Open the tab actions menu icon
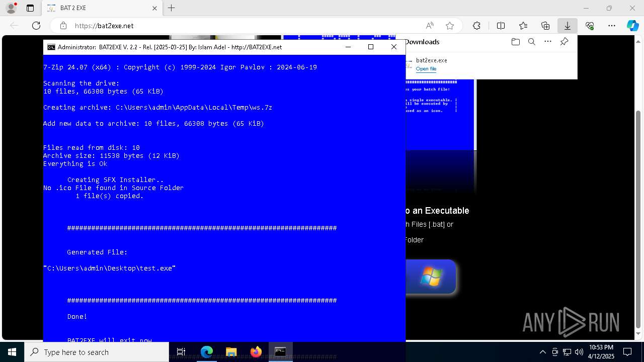The width and height of the screenshot is (644, 362). click(30, 8)
